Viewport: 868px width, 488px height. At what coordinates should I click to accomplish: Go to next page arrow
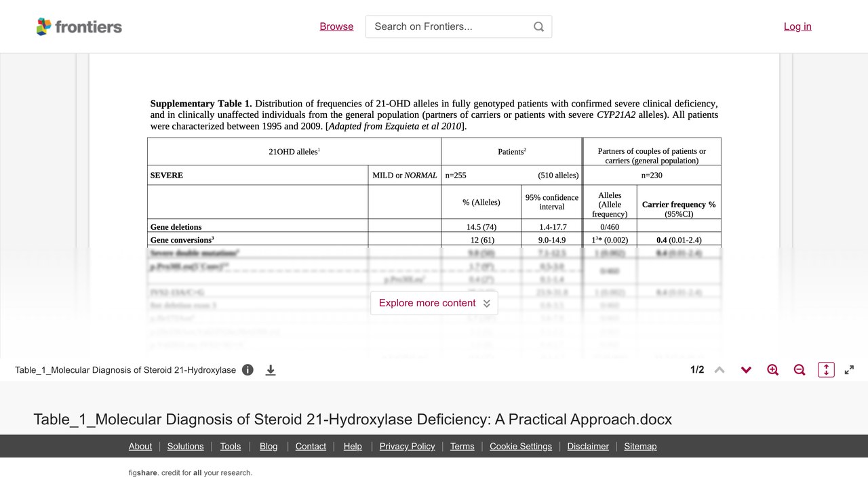pyautogui.click(x=746, y=370)
